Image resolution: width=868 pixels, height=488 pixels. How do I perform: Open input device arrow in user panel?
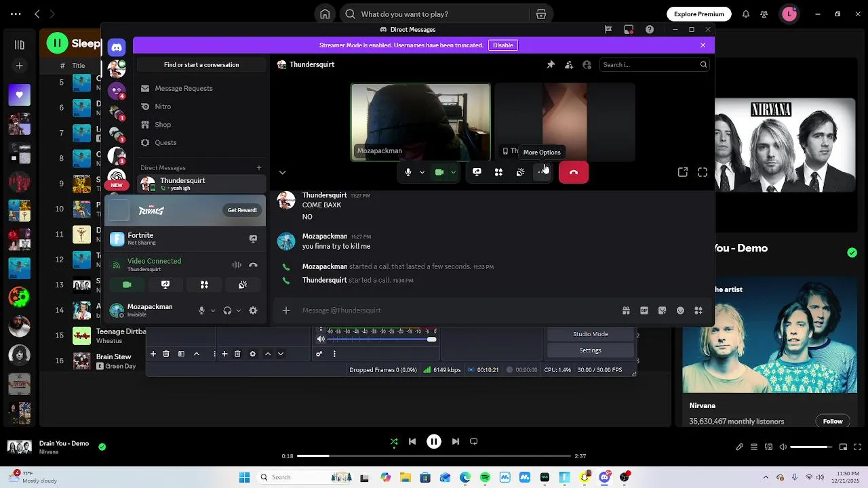point(213,310)
